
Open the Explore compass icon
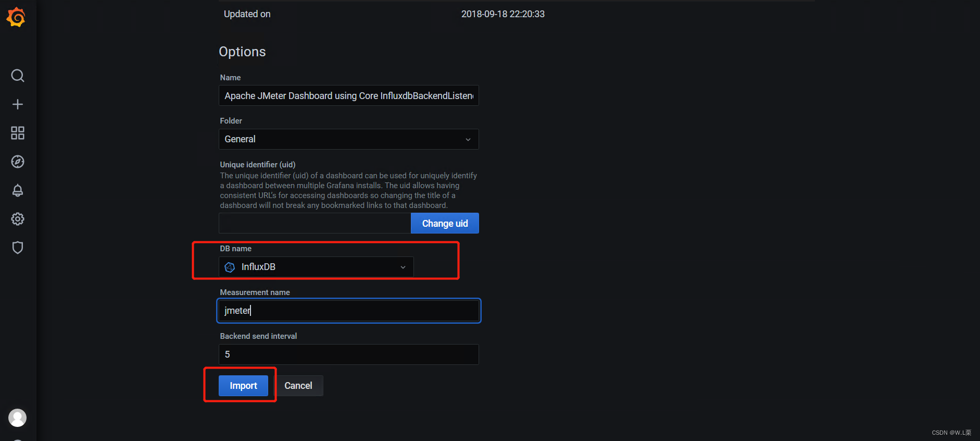pyautogui.click(x=18, y=162)
